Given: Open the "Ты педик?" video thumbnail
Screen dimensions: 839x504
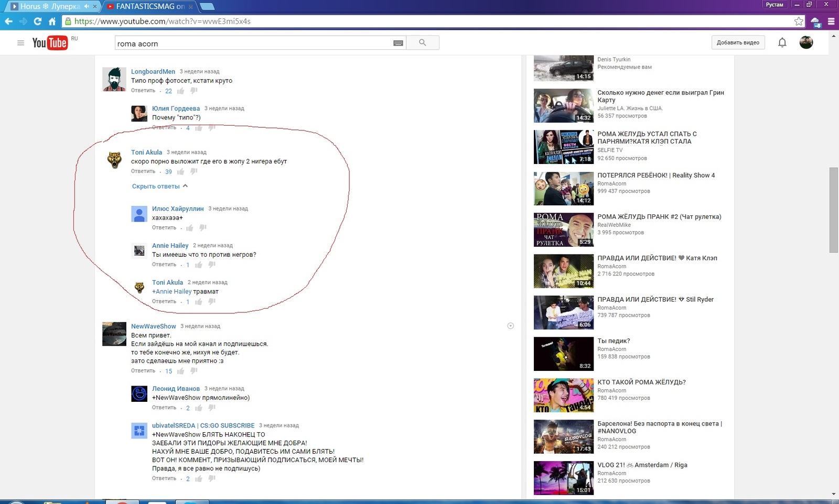Looking at the screenshot, I should [x=563, y=354].
